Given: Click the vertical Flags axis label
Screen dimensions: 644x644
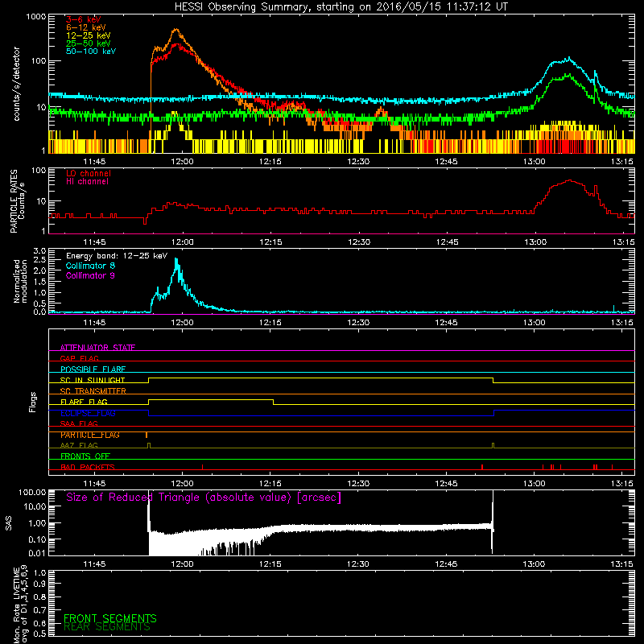Looking at the screenshot, I should (33, 402).
